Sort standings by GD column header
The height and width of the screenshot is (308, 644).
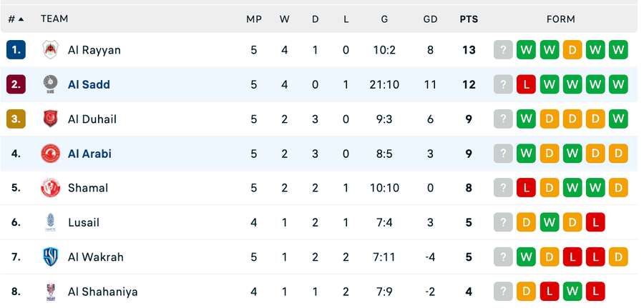[x=430, y=19]
